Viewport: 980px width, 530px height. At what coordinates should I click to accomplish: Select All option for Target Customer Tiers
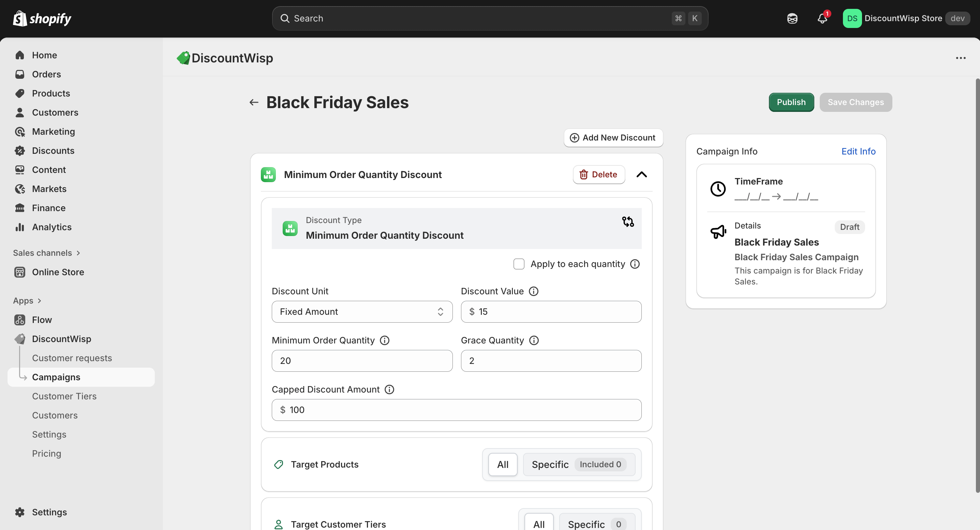click(539, 524)
